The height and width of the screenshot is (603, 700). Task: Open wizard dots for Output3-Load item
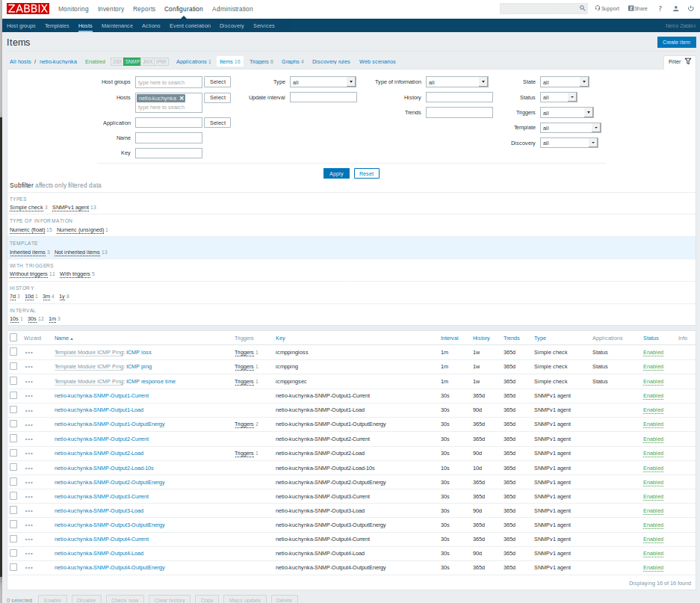29,511
